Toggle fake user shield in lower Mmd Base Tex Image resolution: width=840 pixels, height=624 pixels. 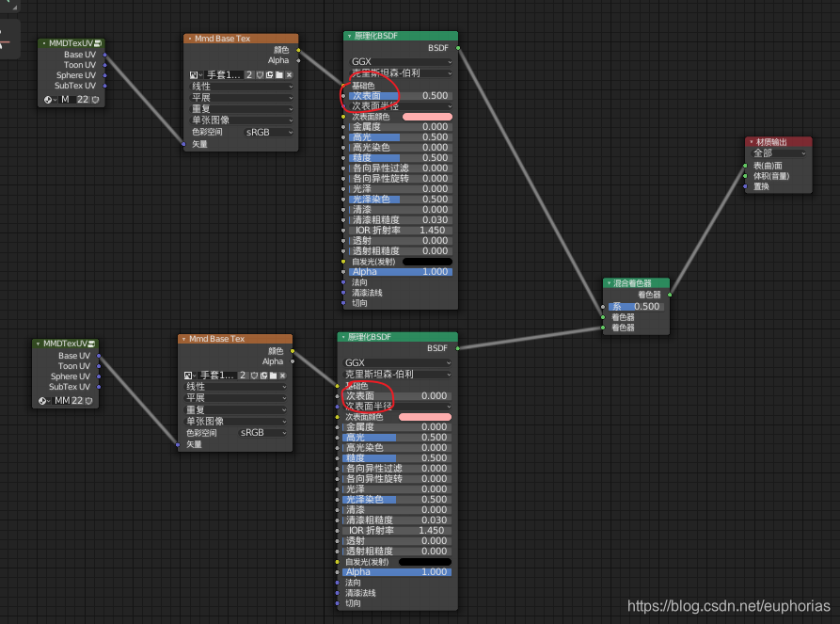pyautogui.click(x=254, y=376)
